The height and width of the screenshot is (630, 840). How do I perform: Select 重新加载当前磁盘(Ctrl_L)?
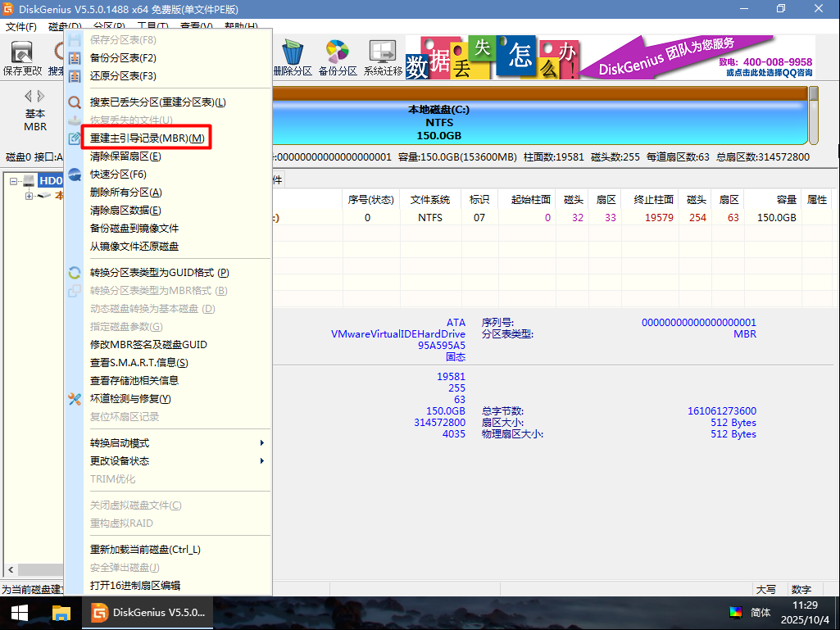[145, 550]
